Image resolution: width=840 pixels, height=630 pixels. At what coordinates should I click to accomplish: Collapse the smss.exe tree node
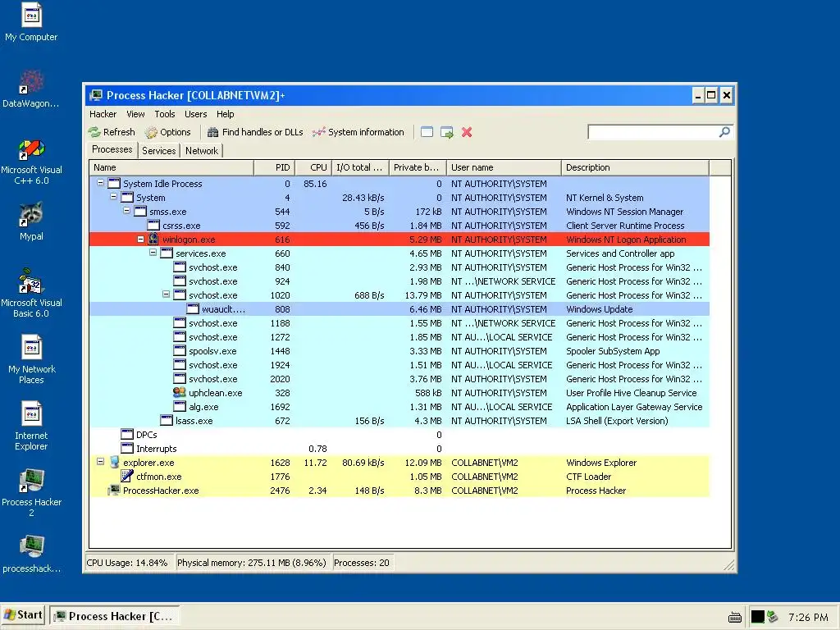[x=127, y=211]
